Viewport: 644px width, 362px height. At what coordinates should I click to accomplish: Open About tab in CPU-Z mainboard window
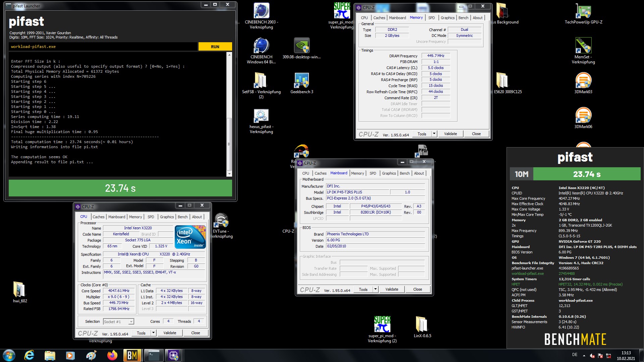tap(419, 173)
